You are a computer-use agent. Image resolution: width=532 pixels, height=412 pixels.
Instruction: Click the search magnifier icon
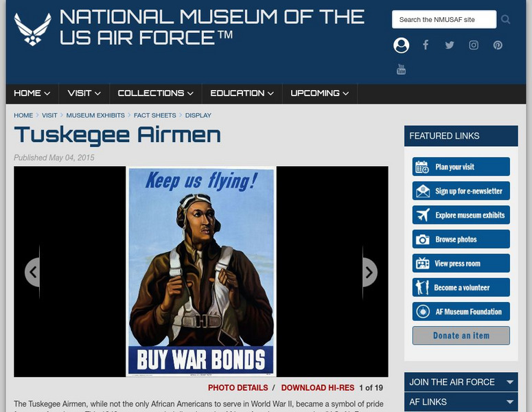(x=505, y=19)
